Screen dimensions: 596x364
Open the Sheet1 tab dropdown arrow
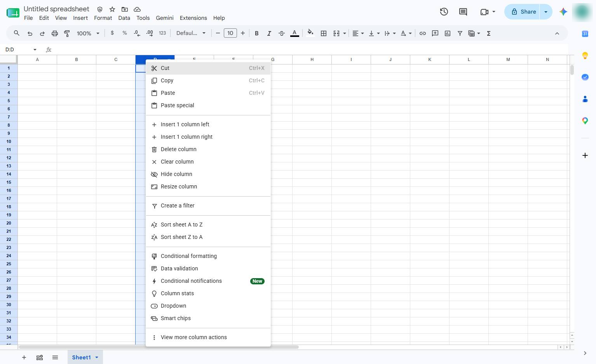tap(97, 357)
